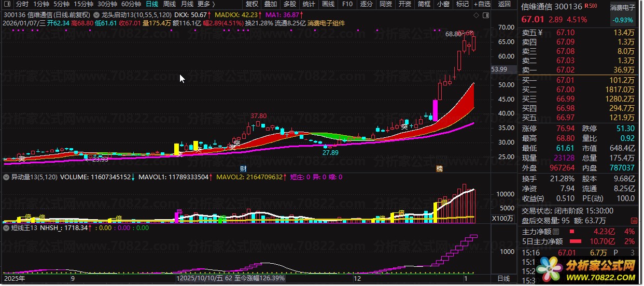
Task: Open the 复权 adjustment menu
Action: pyautogui.click(x=252, y=4)
